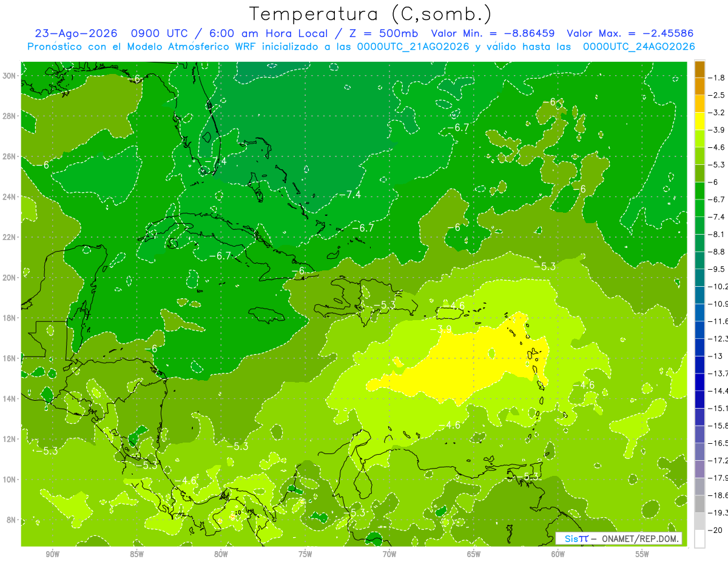The width and height of the screenshot is (728, 562).
Task: Click the 12N latitude axis label
Action: point(10,439)
